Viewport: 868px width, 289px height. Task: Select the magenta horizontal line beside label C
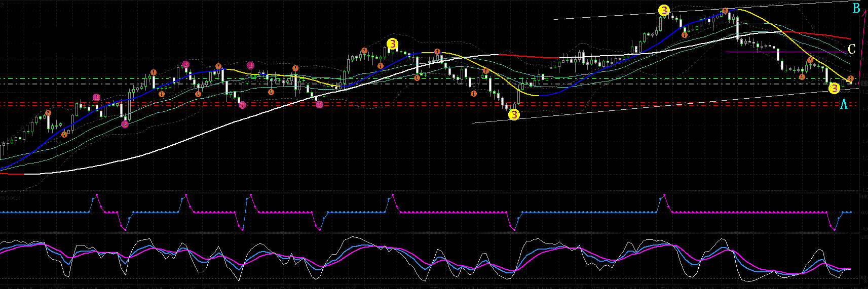coord(785,52)
